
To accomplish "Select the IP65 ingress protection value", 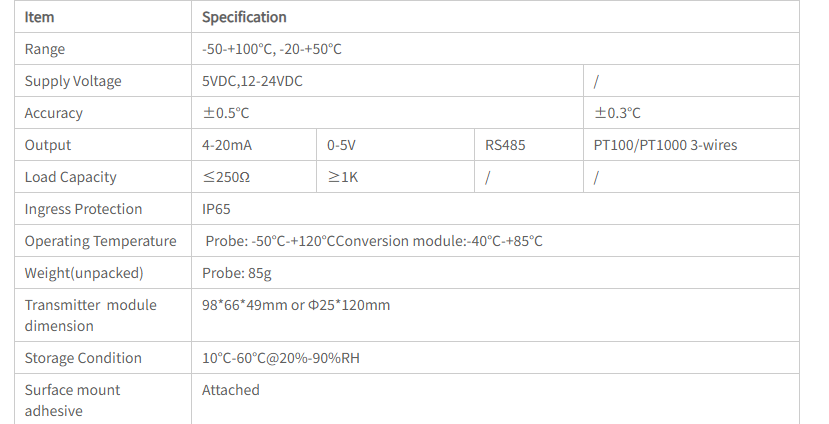I will point(216,209).
